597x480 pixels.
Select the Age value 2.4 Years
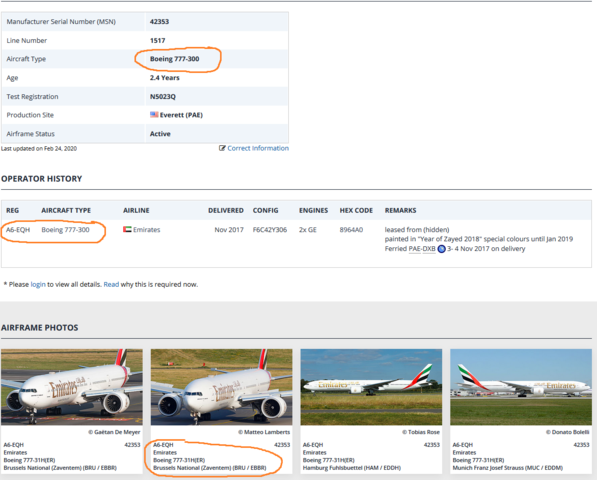[x=164, y=78]
